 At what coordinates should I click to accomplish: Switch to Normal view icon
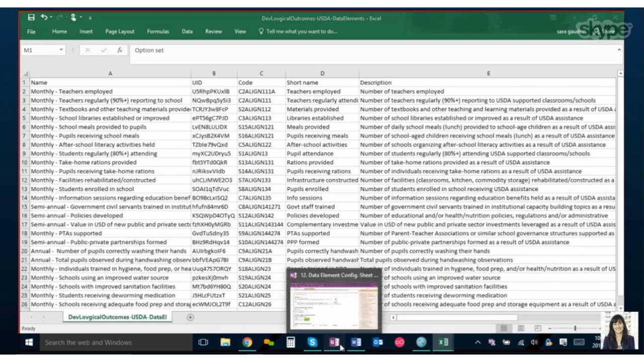[504, 328]
